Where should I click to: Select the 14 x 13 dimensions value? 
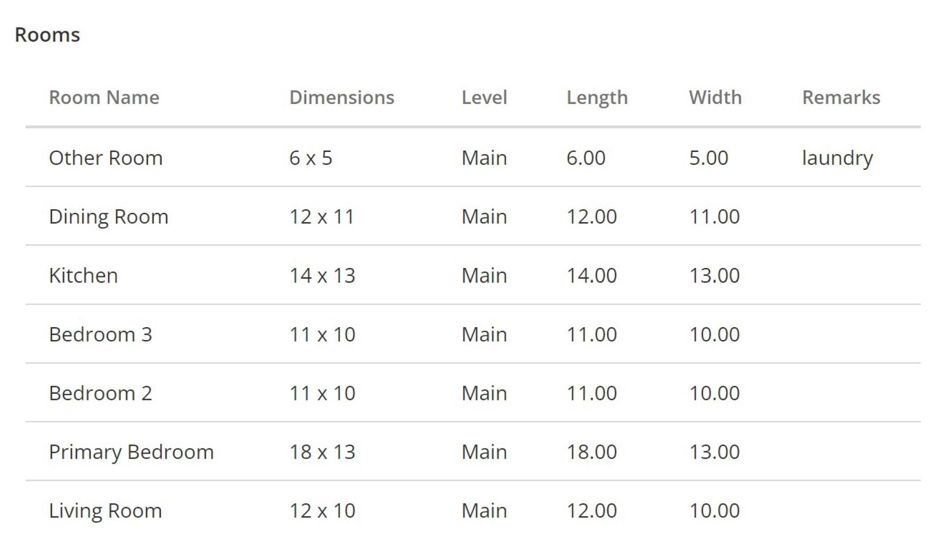(x=322, y=276)
